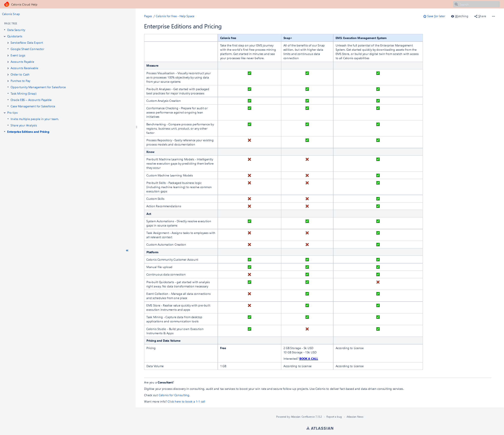Expand the ServiceNow Data Export node
Screen dimensions: 504x435
click(x=8, y=43)
